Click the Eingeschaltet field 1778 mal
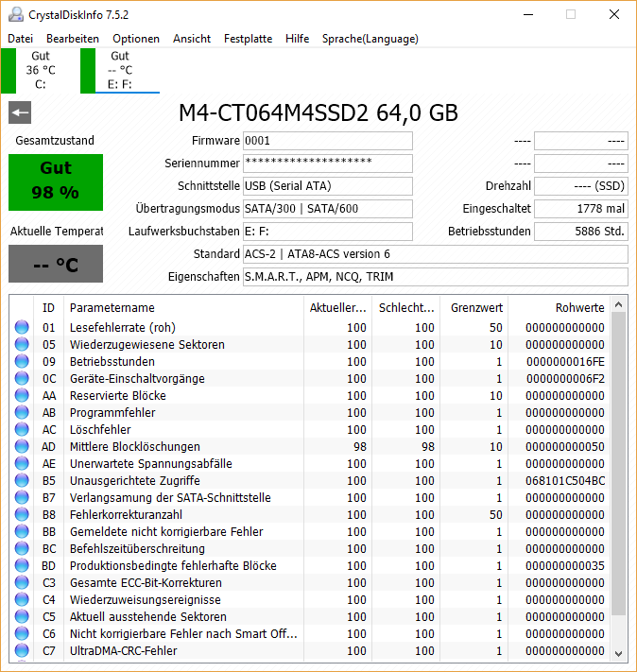 click(581, 209)
